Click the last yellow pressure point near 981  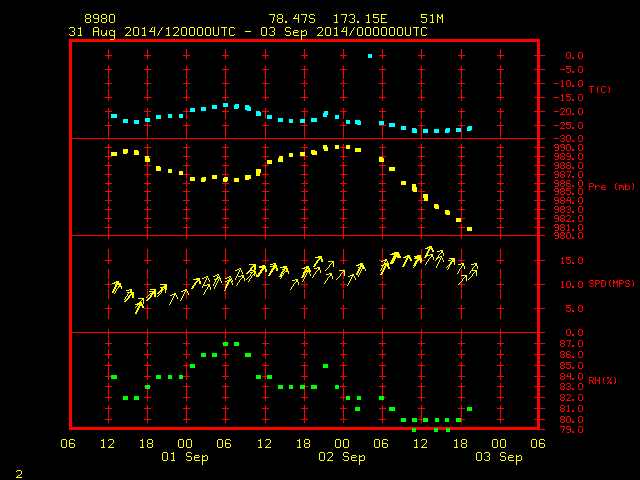469,229
